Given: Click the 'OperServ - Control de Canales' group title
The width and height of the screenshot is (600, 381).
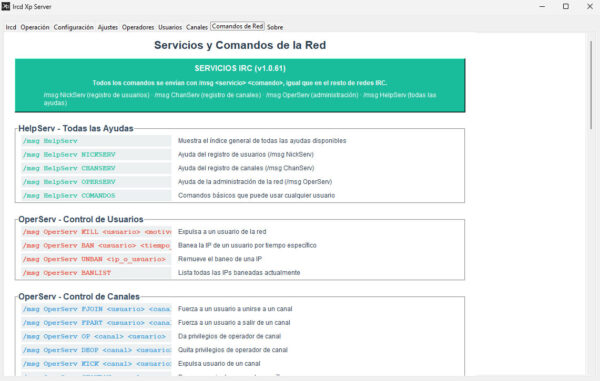Looking at the screenshot, I should tap(79, 297).
